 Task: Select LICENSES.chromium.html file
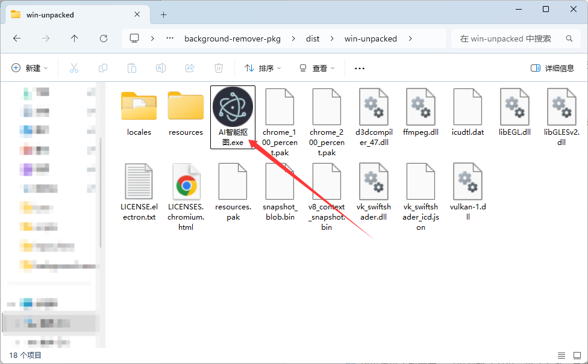[x=186, y=197]
